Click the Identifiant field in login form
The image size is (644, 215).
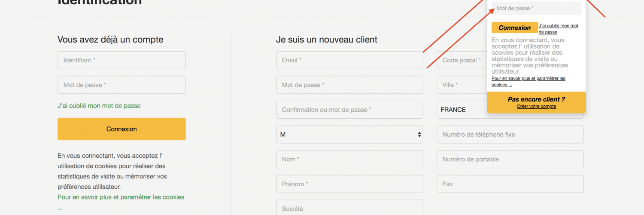[x=122, y=60]
